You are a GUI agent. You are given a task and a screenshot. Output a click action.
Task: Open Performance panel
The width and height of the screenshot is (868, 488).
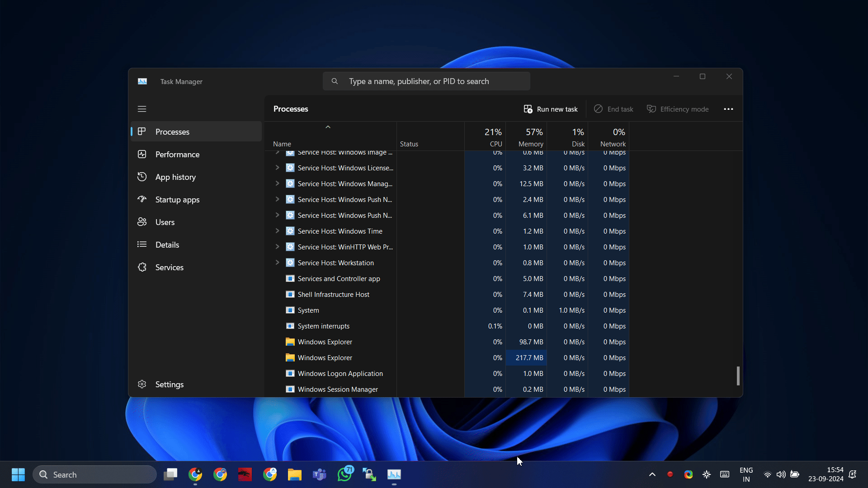178,154
